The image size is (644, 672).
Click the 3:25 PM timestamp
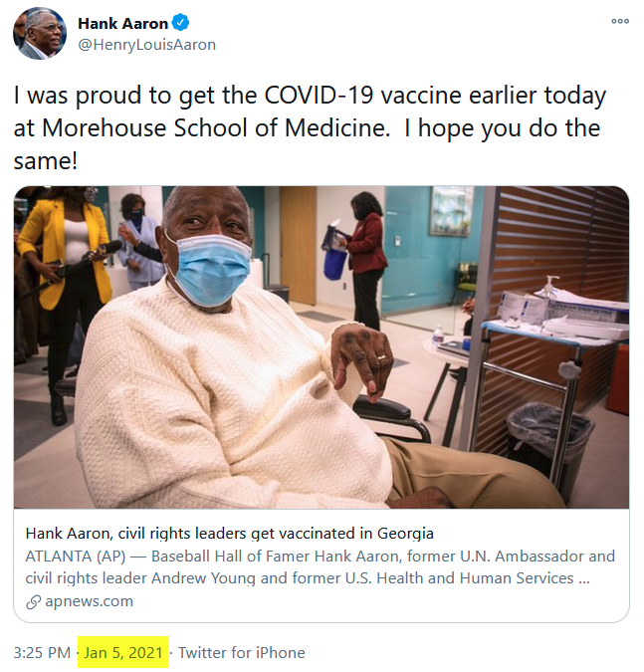coord(42,653)
